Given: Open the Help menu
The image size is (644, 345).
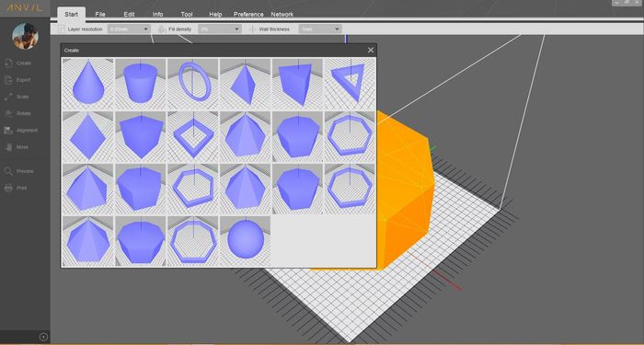Looking at the screenshot, I should 215,14.
